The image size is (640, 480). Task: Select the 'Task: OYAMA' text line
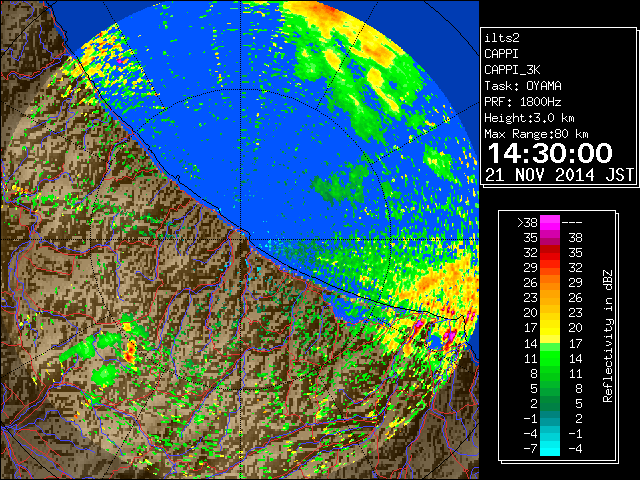[523, 86]
